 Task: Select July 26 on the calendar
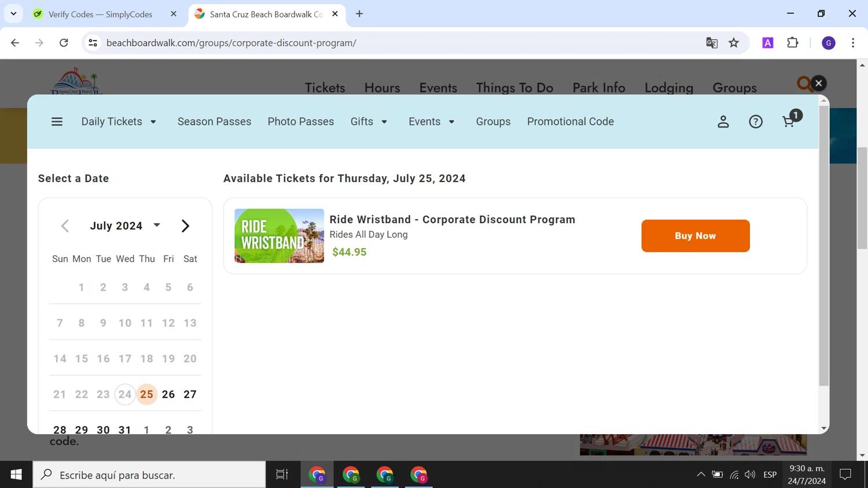[x=168, y=394]
